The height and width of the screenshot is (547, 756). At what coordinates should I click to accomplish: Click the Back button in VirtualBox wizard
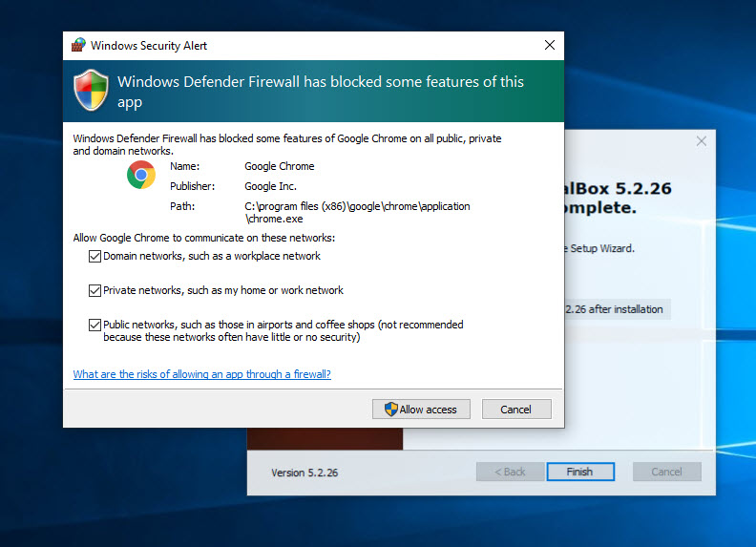coord(510,472)
